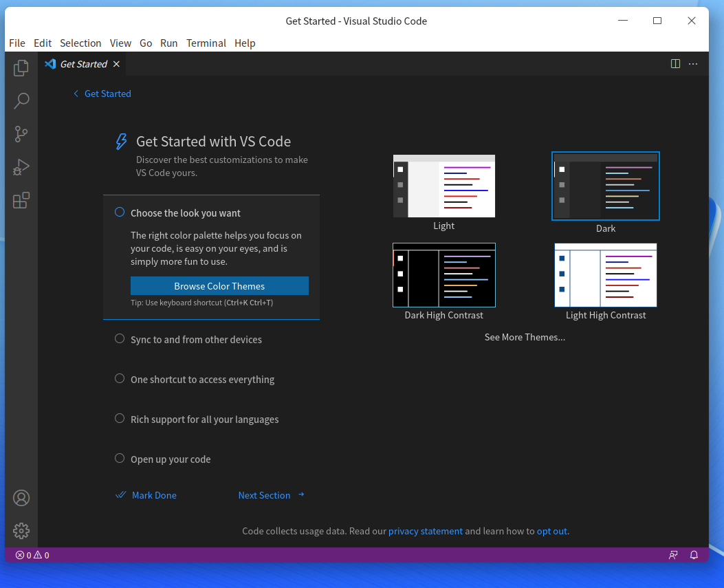724x588 pixels.
Task: Open the Terminal menu
Action: pyautogui.click(x=206, y=43)
